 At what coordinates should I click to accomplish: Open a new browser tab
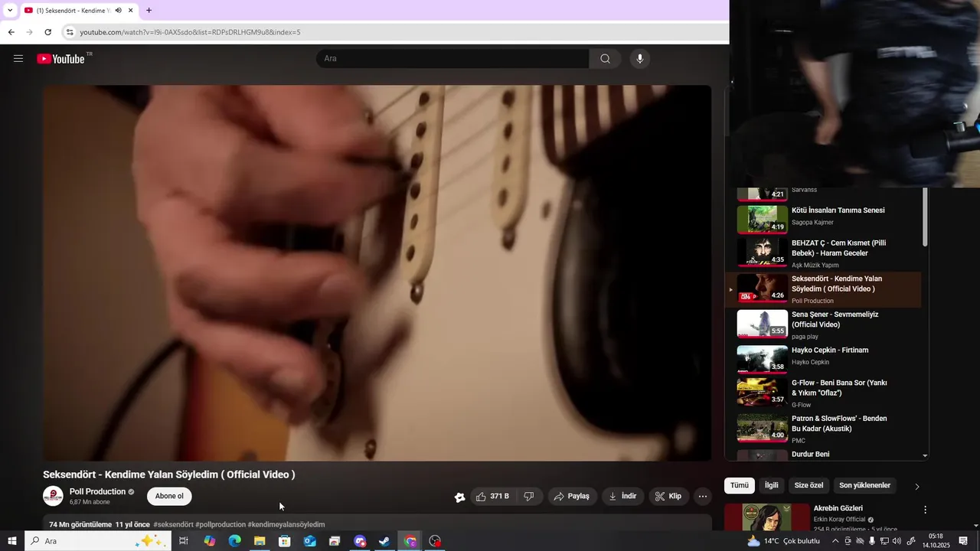point(149,11)
